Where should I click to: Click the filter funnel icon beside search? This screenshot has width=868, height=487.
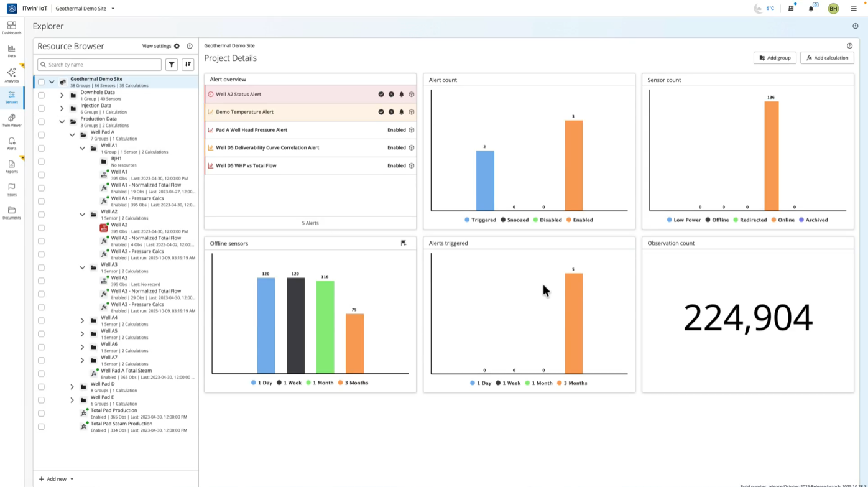[x=172, y=65]
